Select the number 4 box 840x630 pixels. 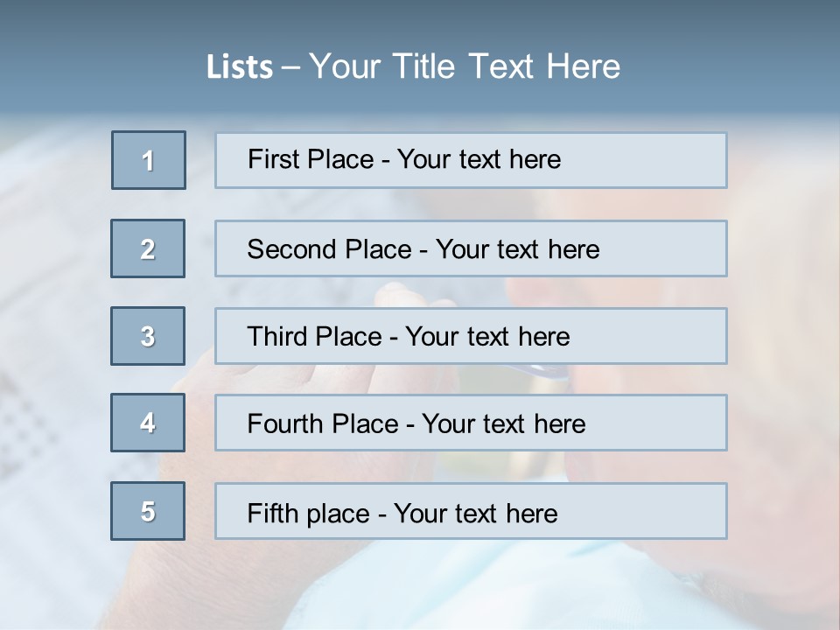[148, 423]
